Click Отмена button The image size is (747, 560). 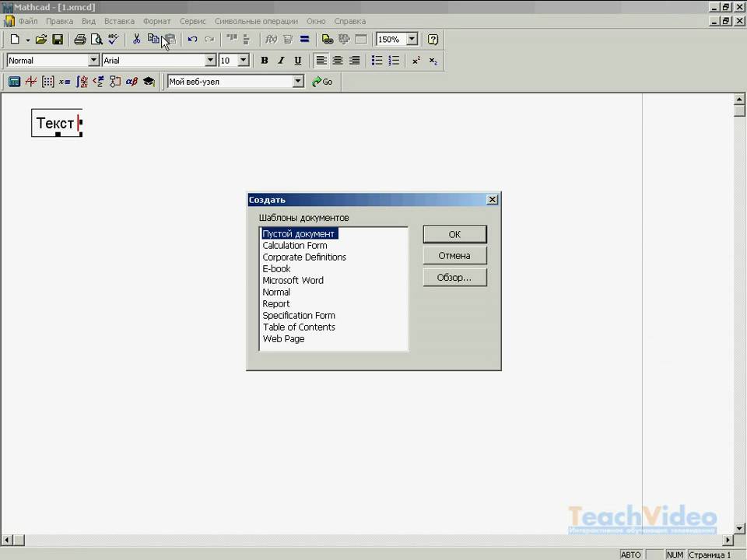455,256
